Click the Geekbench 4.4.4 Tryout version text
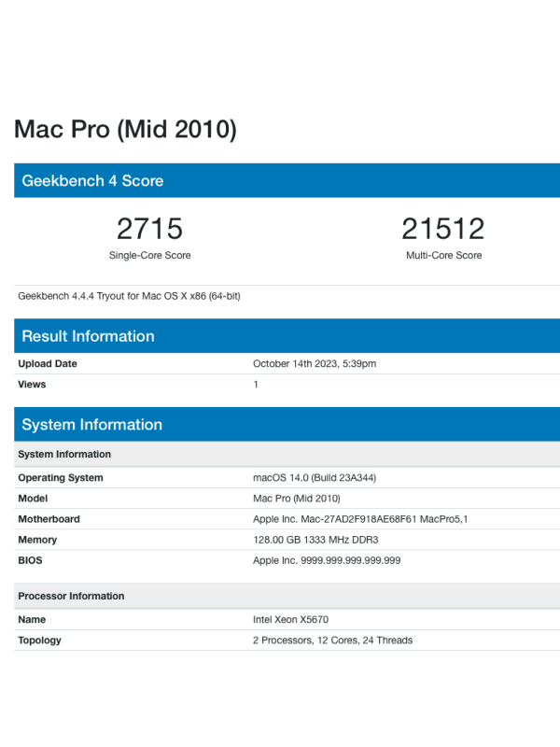The image size is (560, 747). 129,296
